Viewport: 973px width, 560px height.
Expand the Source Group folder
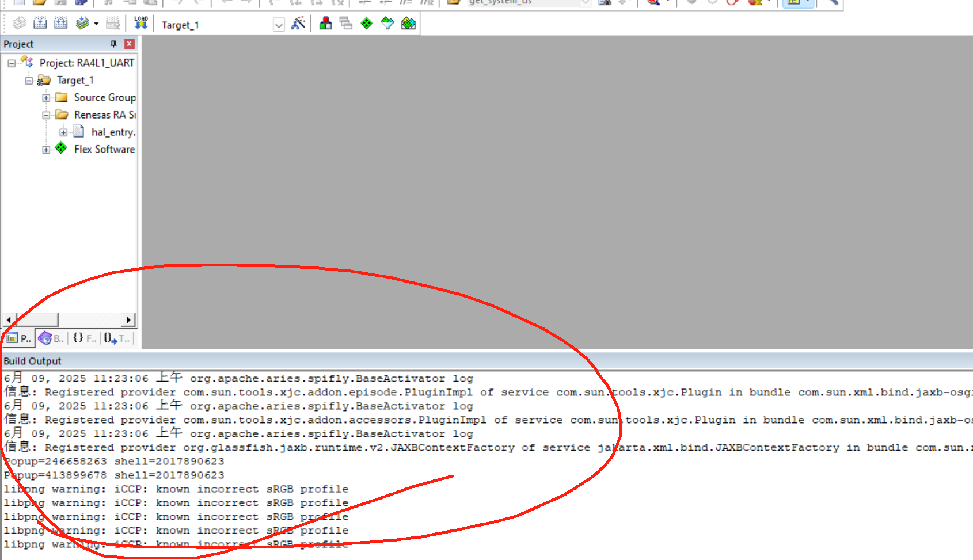coord(46,98)
